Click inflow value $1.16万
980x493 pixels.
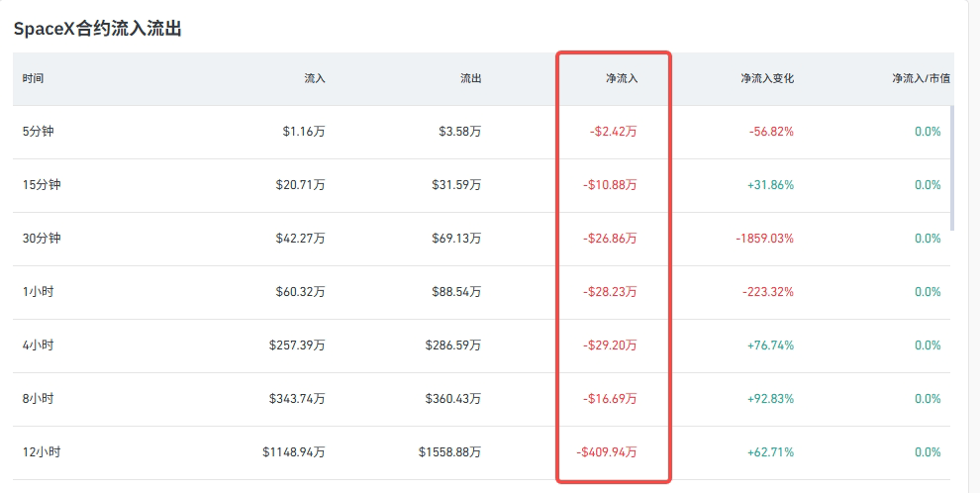304,132
